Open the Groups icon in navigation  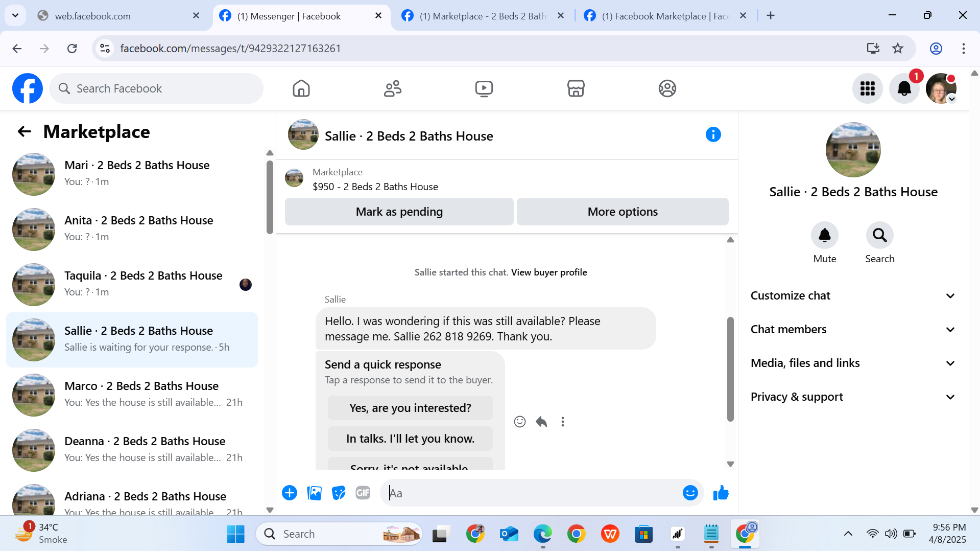pyautogui.click(x=667, y=88)
